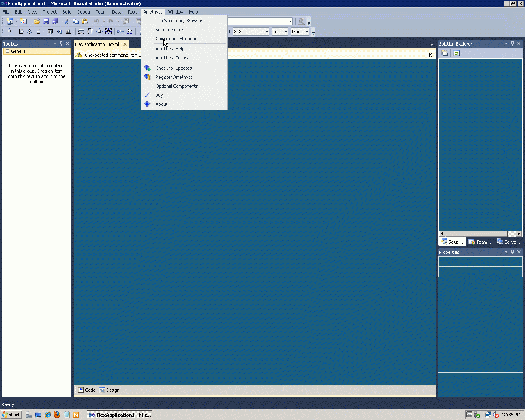Toggle auto-hide pin on Solution Explorer
Screen dimensions: 525x420
(x=512, y=43)
